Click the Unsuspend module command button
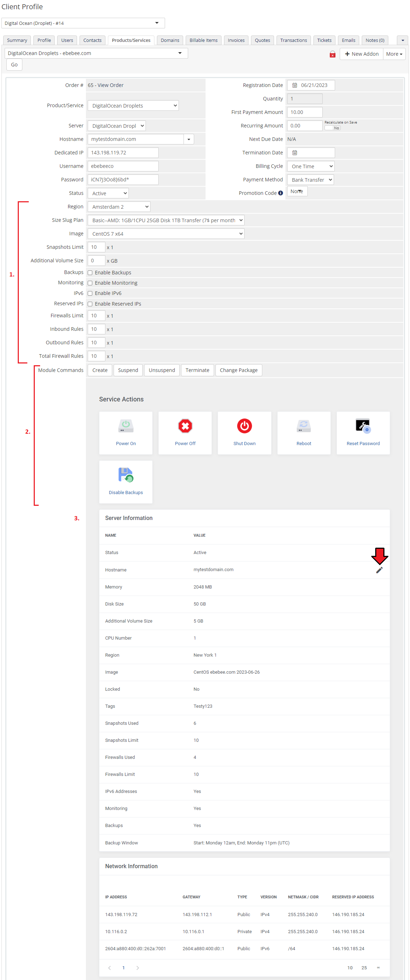410x980 pixels. (162, 370)
